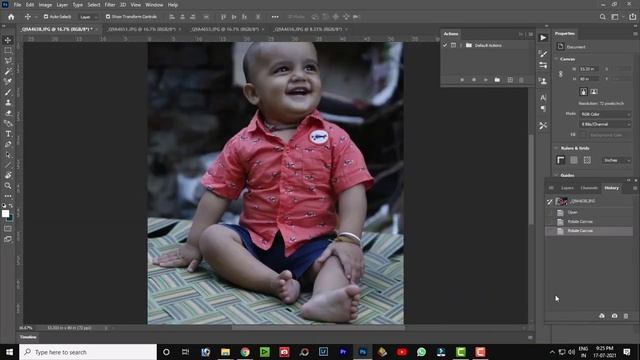Collapse the Canvas section
Screen dimensions: 640x360
point(556,59)
